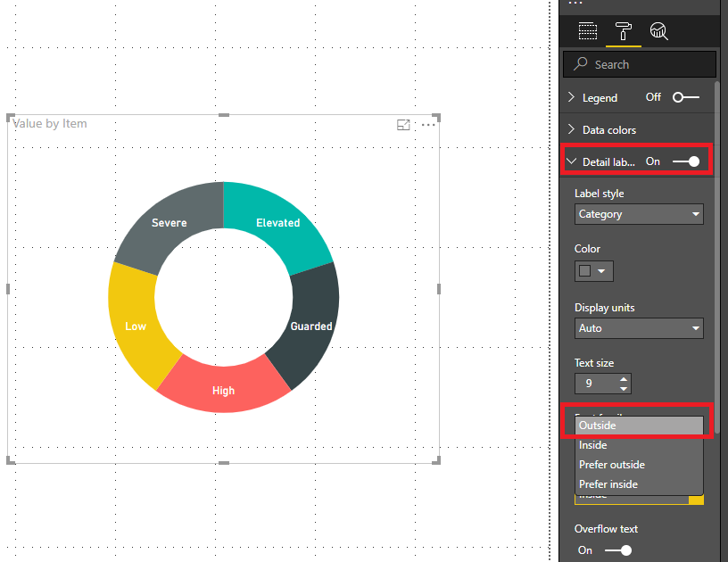Click the Label style heading

click(x=599, y=194)
